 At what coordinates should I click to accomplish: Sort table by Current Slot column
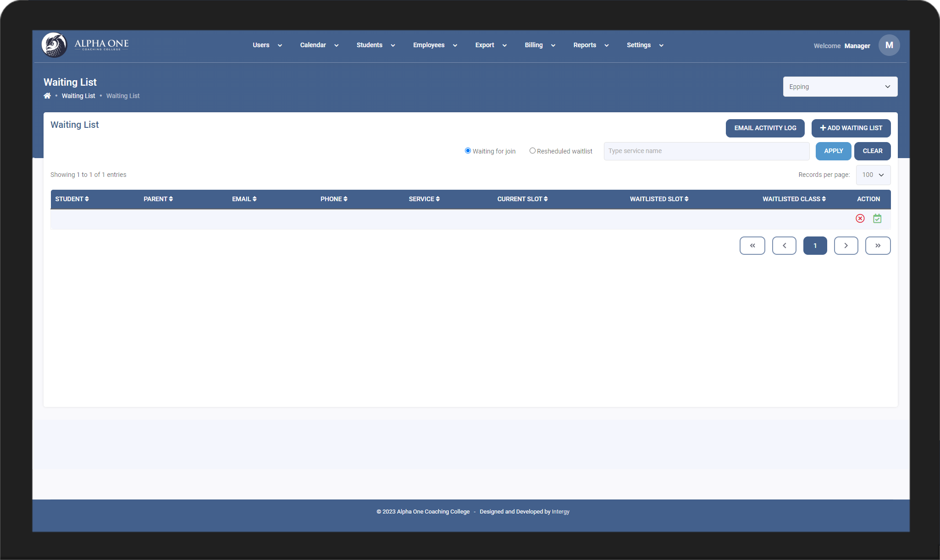(x=523, y=199)
